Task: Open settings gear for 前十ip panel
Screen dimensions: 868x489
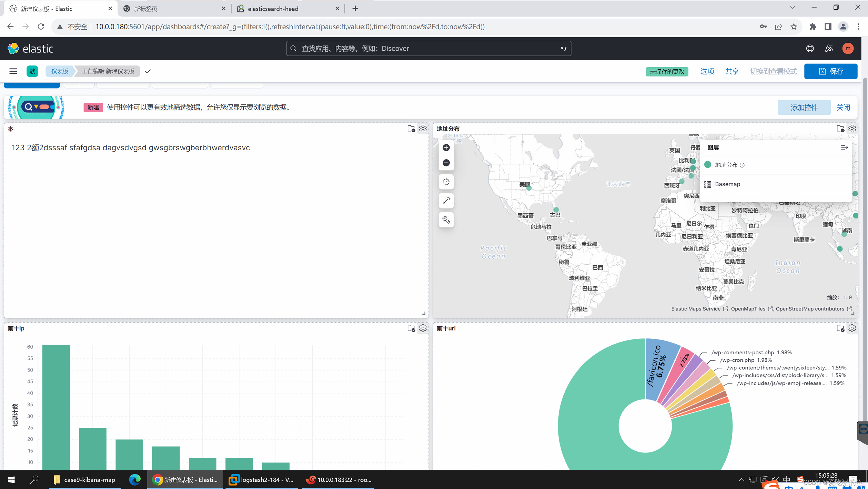Action: 423,328
